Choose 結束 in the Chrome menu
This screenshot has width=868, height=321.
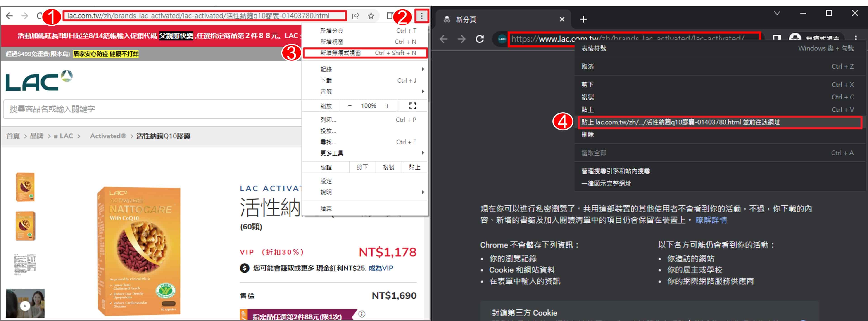[365, 208]
